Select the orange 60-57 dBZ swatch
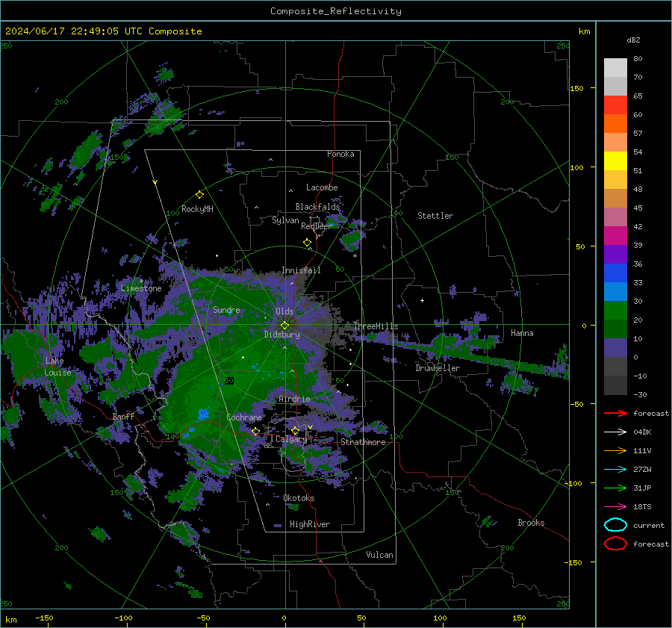This screenshot has width=672, height=628. (615, 124)
